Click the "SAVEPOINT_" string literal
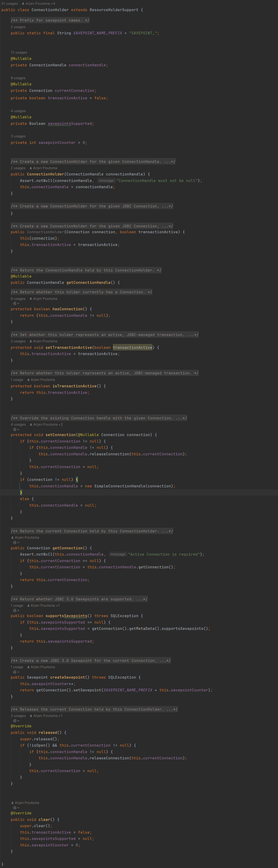This screenshot has height=868, width=278. (x=143, y=33)
